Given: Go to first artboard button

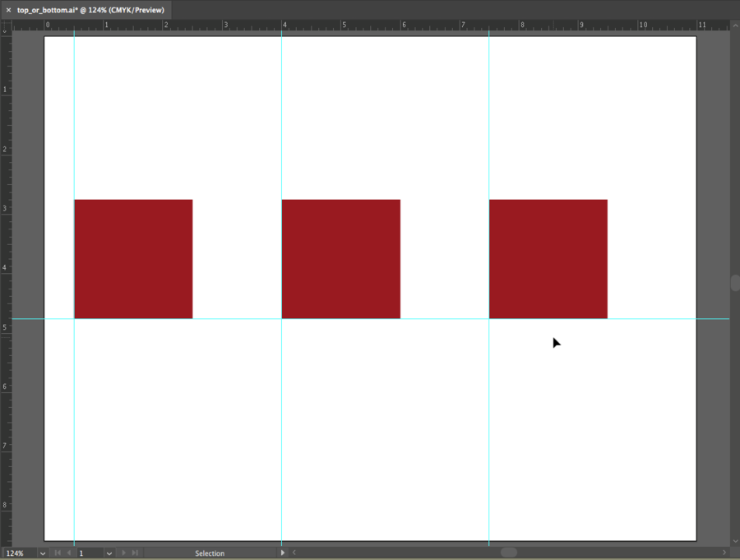Looking at the screenshot, I should tap(58, 553).
